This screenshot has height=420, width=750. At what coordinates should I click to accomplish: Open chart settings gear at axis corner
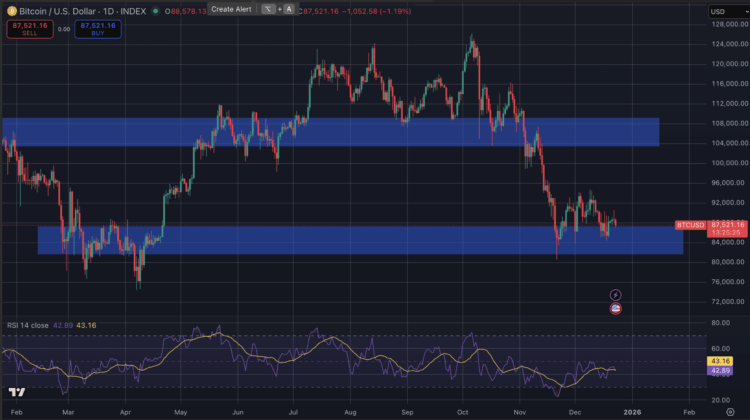730,412
